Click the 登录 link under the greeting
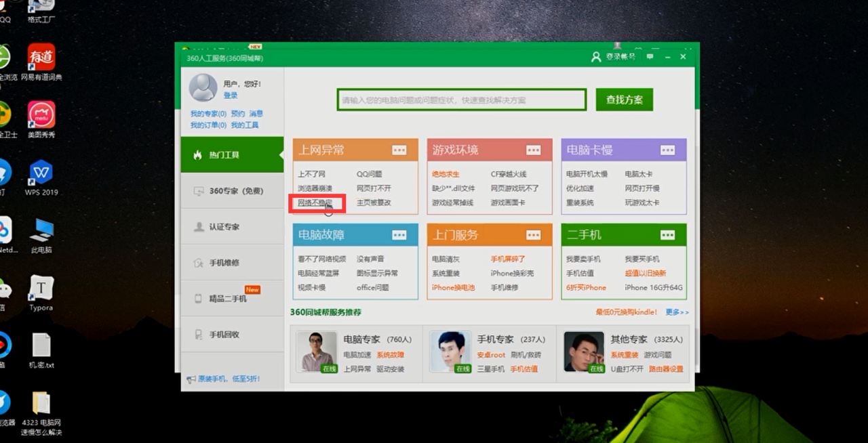868x443 pixels. pyautogui.click(x=231, y=96)
